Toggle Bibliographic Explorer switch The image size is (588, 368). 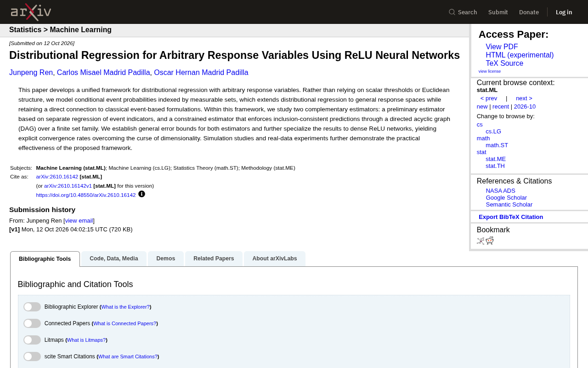pyautogui.click(x=32, y=307)
